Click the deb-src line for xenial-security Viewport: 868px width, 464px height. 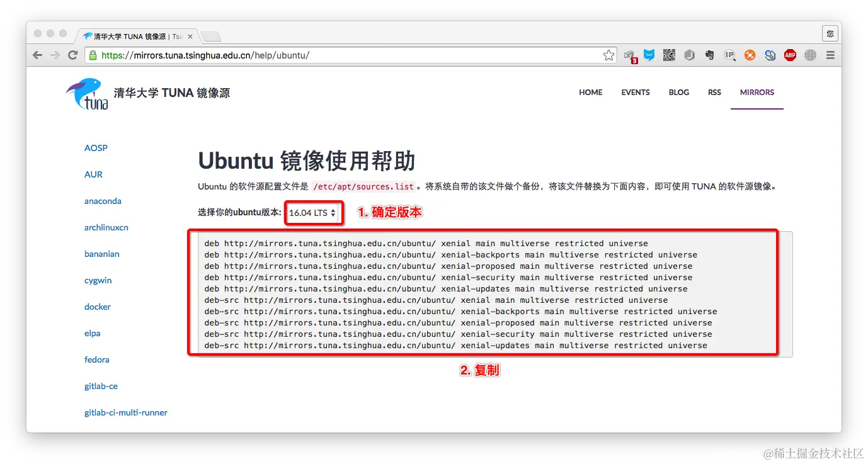click(458, 334)
